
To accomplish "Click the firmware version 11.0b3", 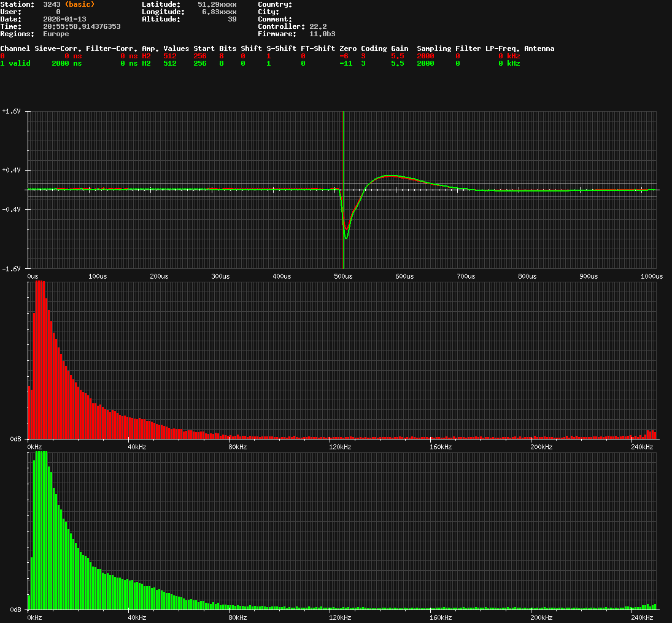I will (x=322, y=34).
